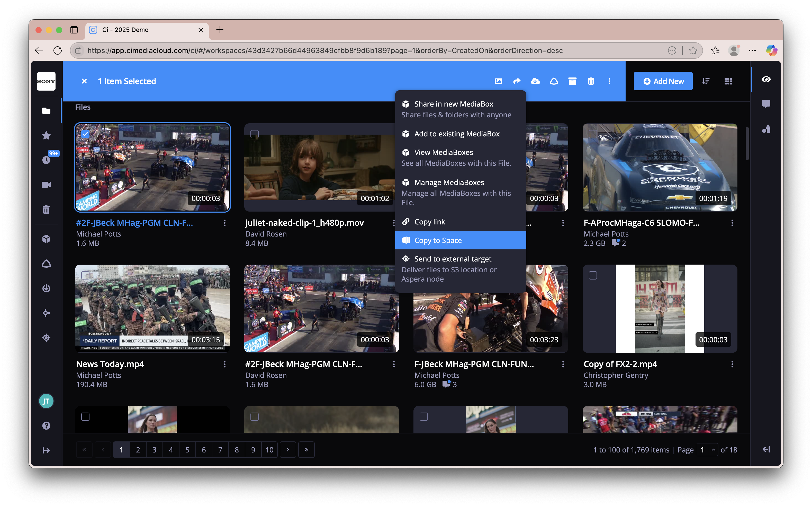Open MediaBoxes cube icon in left sidebar
The height and width of the screenshot is (506, 812).
46,239
